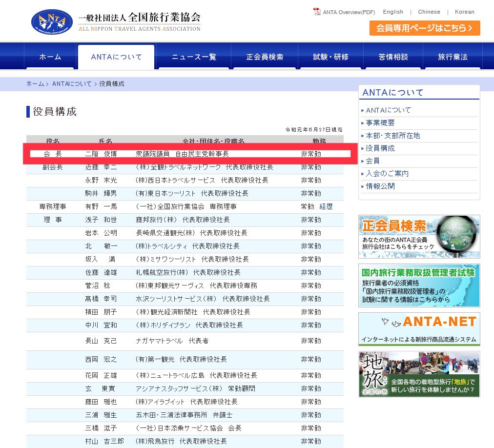The image size is (494, 448).
Task: Select the name 有野 一馬 in table
Action: coord(101,206)
